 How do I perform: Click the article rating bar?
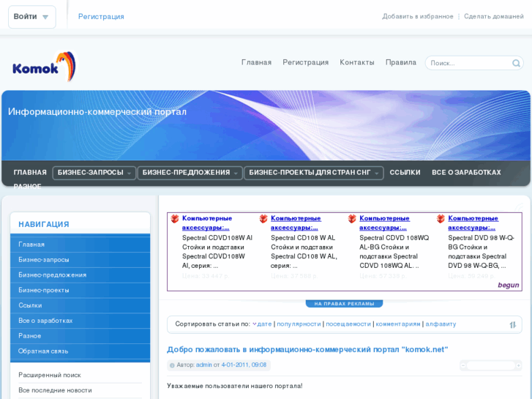[490, 365]
